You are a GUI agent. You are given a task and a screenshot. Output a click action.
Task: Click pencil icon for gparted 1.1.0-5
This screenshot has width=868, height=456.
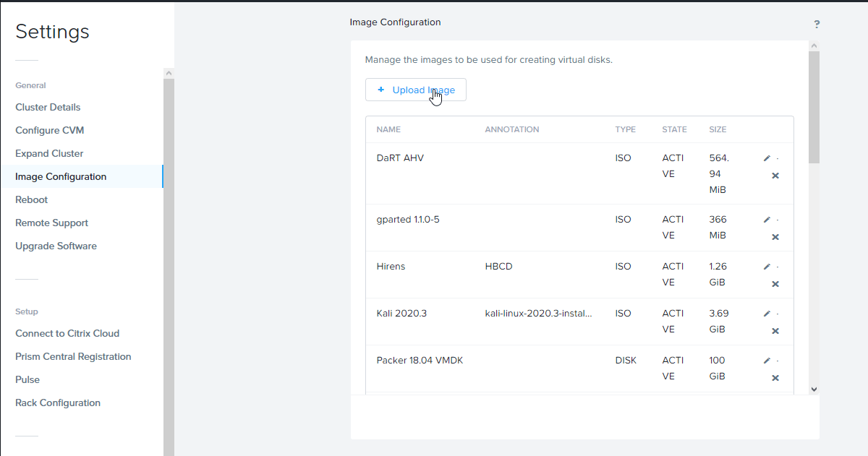767,220
